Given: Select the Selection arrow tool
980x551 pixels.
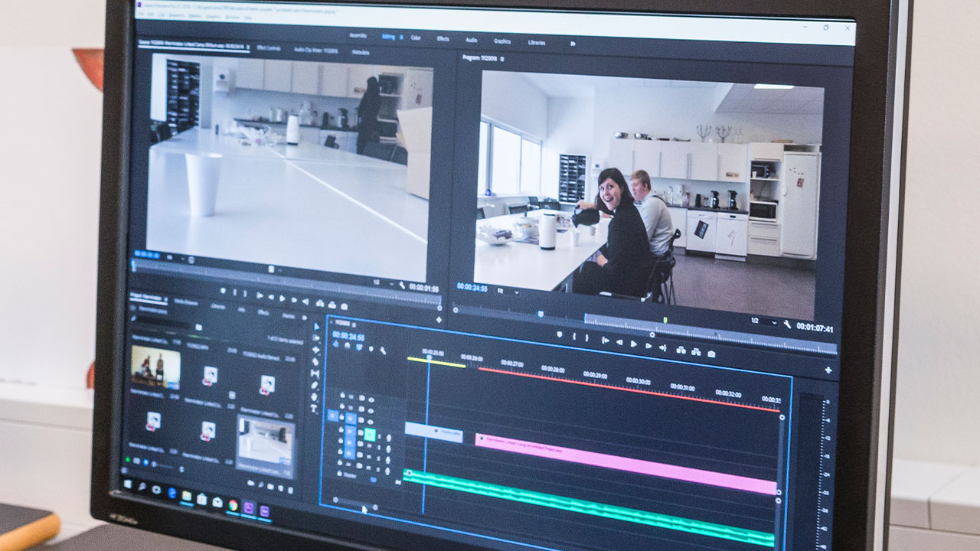Looking at the screenshot, I should click(316, 326).
